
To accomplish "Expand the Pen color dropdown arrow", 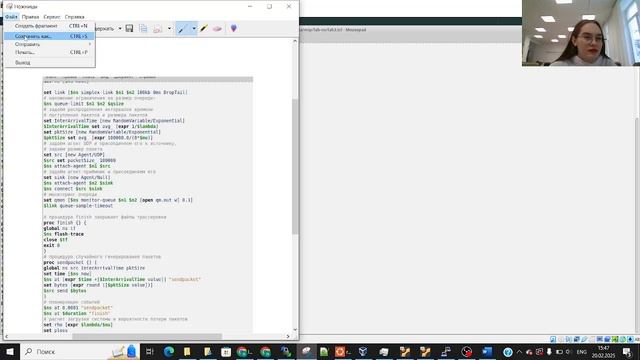I will tap(193, 29).
